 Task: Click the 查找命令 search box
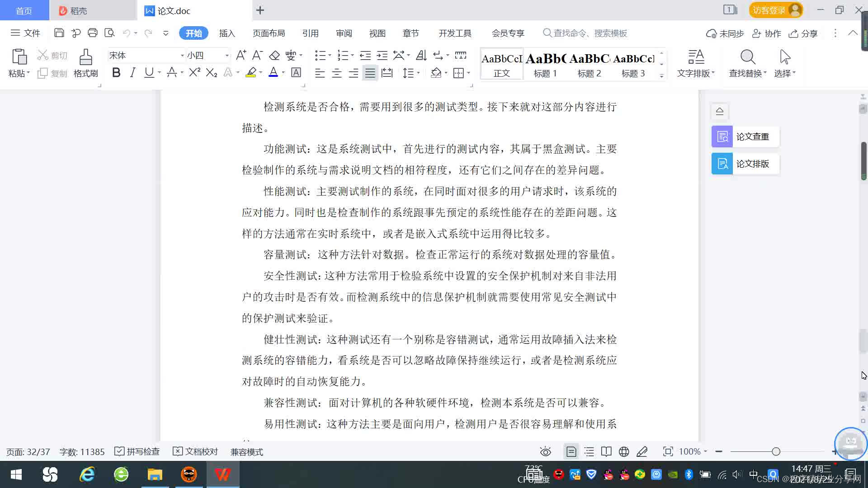point(588,33)
